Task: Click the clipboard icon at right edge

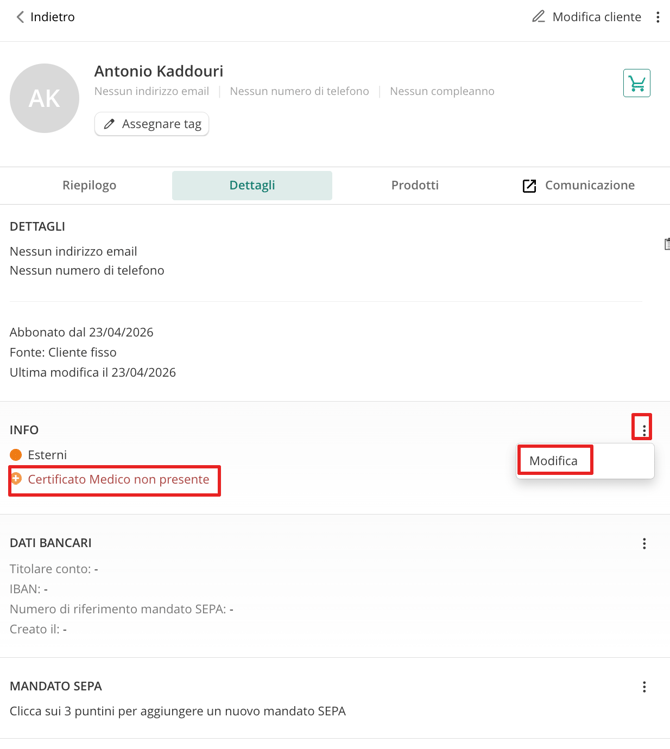Action: point(666,244)
